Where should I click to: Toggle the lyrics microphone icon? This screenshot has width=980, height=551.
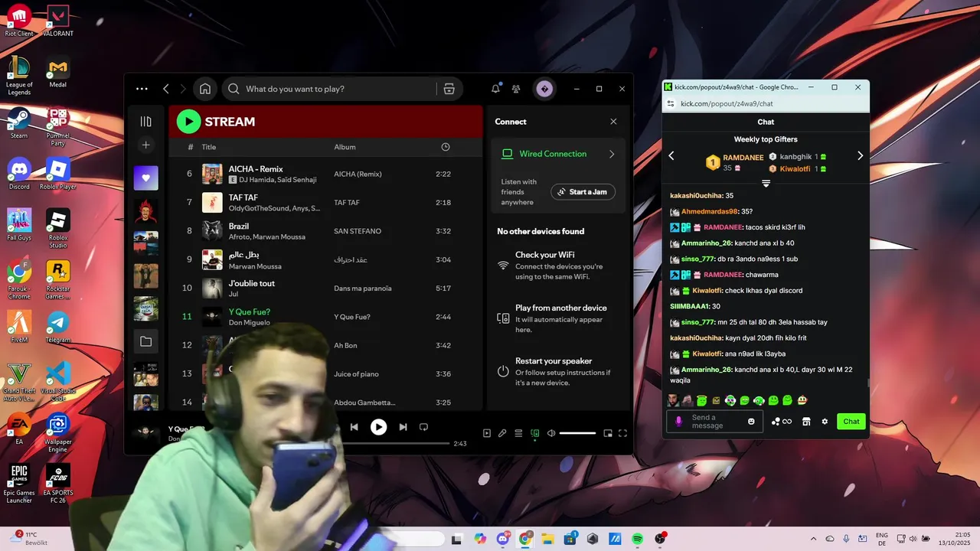[502, 433]
